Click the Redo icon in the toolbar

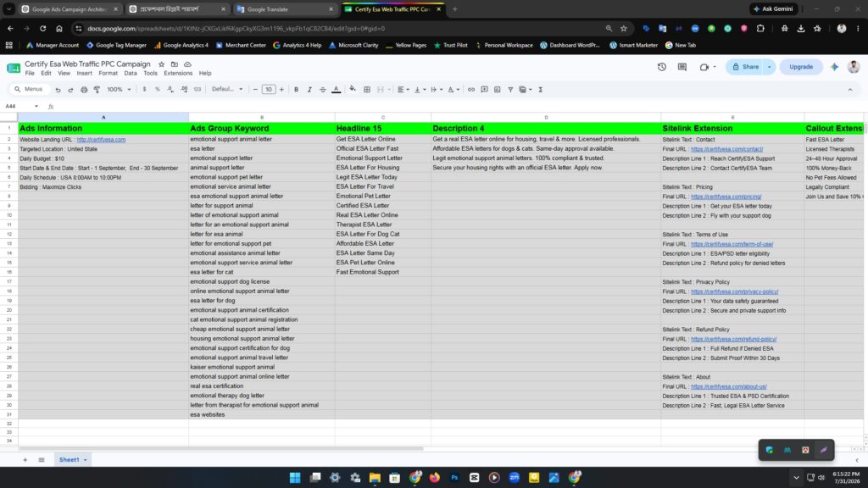(x=71, y=90)
